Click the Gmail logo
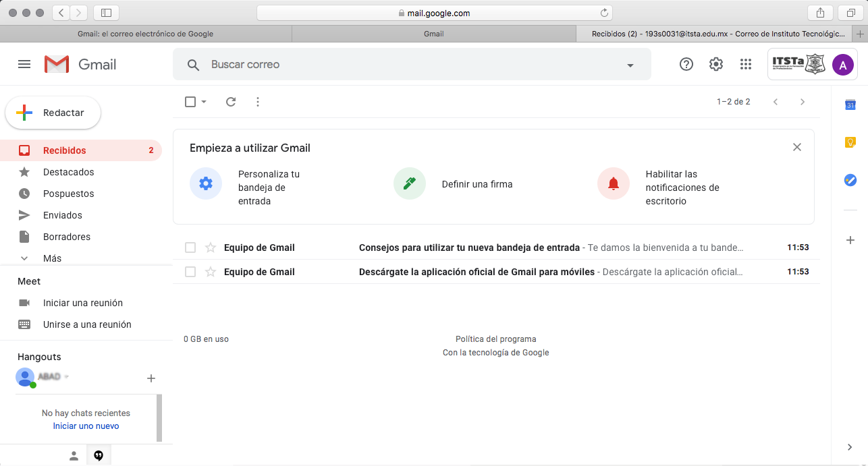 pyautogui.click(x=80, y=64)
